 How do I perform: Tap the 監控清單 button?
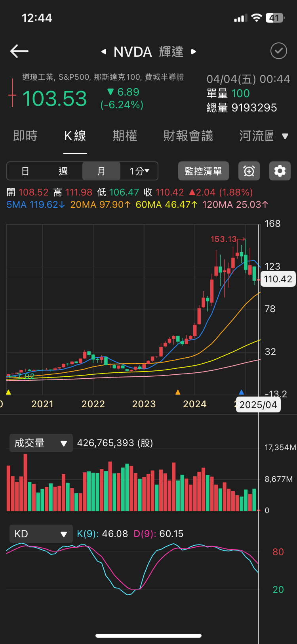(204, 171)
